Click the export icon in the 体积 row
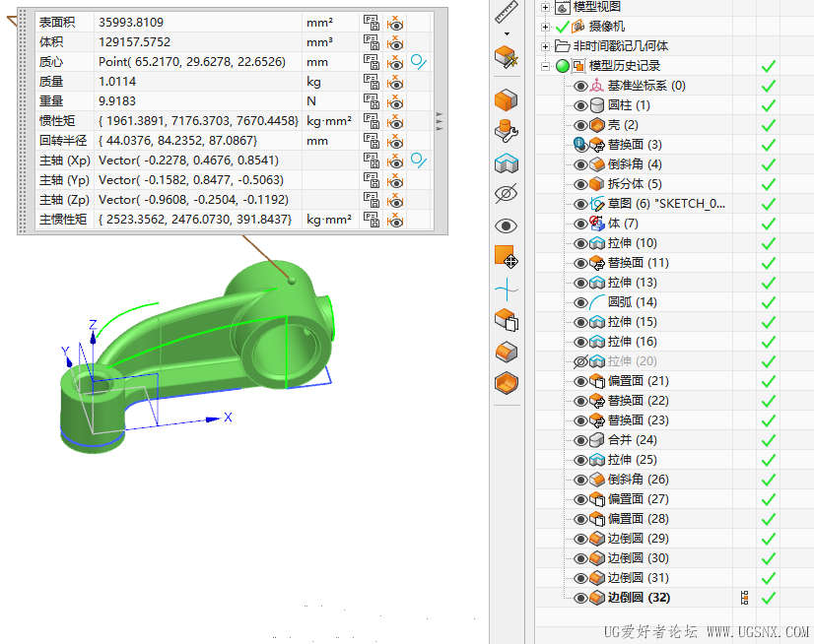The height and width of the screenshot is (644, 814). [371, 41]
